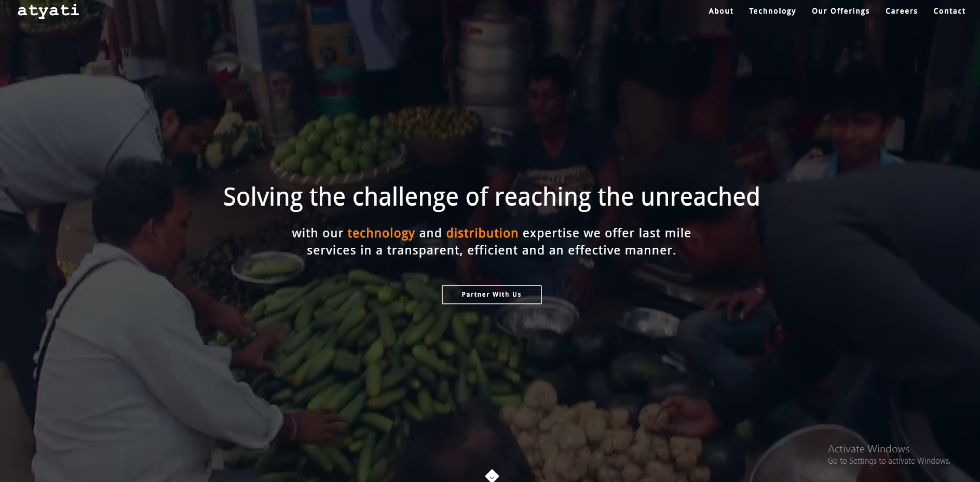Click the orange word "distribution"
Screen dimensions: 980x482
coord(482,233)
